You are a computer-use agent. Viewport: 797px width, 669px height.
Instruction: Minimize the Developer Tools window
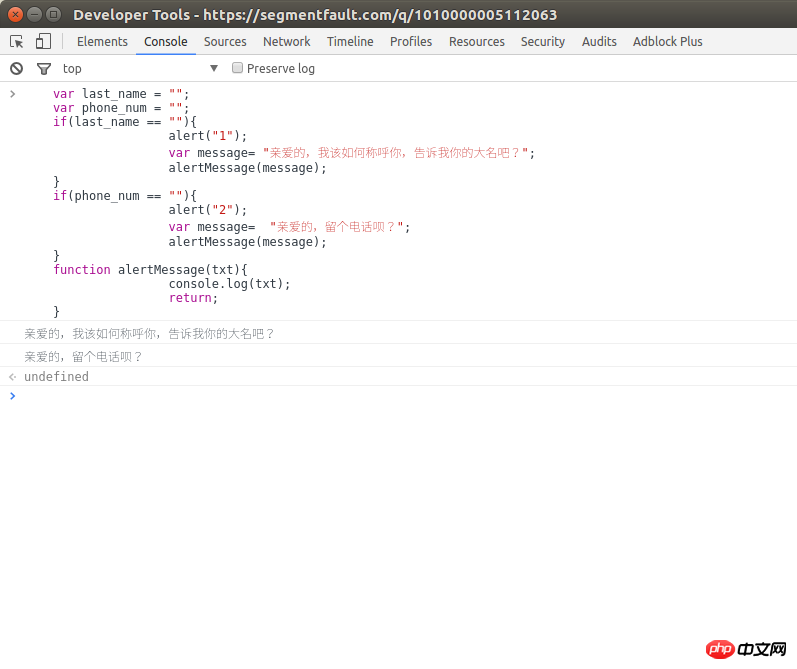click(35, 14)
